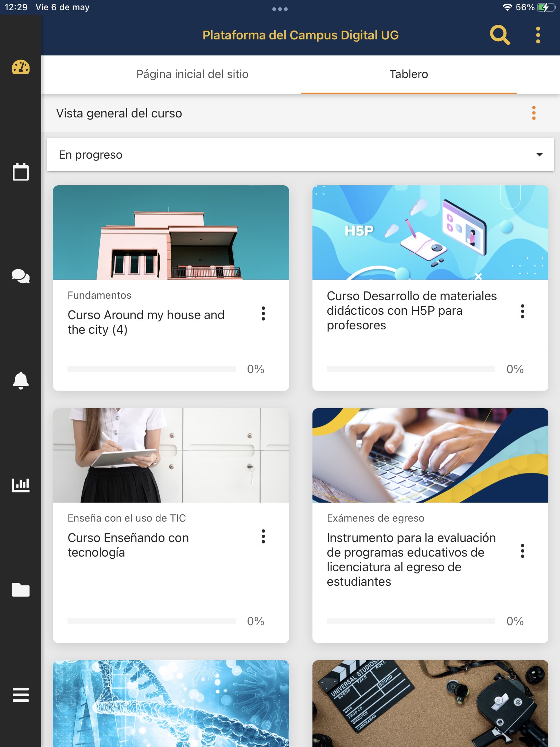Tap progress bar of Instrumento evaluación course

click(411, 621)
